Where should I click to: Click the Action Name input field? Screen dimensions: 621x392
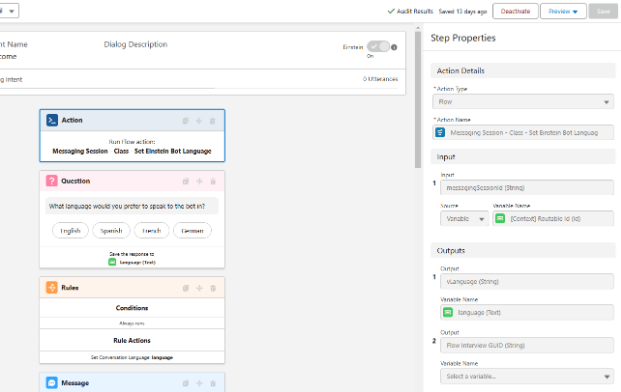pyautogui.click(x=523, y=132)
